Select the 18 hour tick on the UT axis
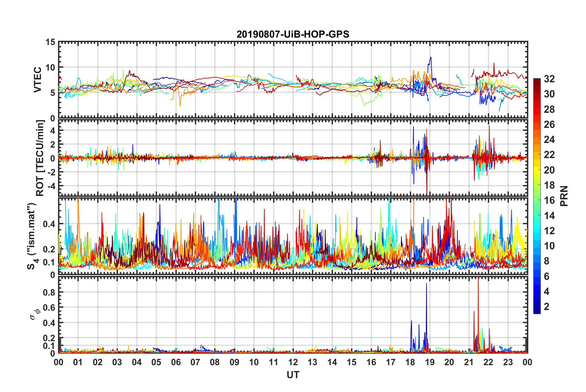This screenshot has width=586, height=392. pos(410,362)
